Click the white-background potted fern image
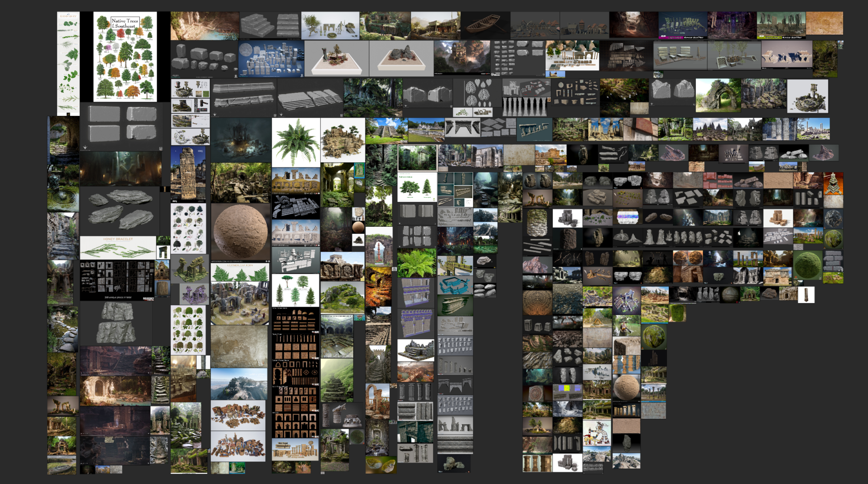The width and height of the screenshot is (868, 484). (296, 142)
